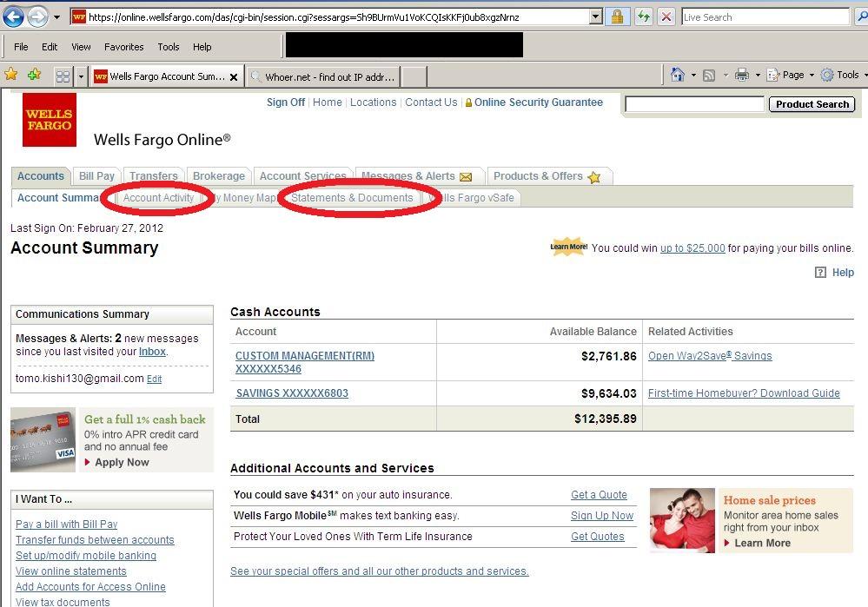Expand the dropdown next to the house icon

pos(693,76)
